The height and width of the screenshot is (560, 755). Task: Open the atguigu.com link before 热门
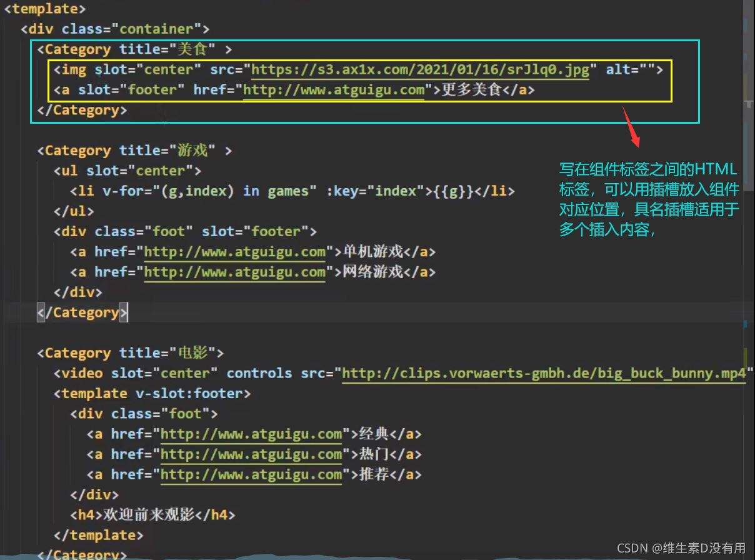coord(251,454)
